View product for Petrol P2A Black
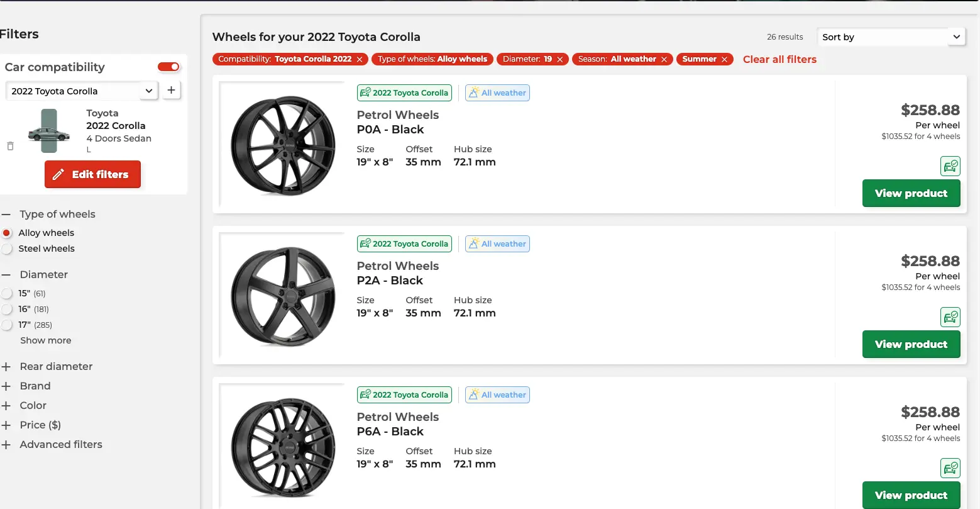This screenshot has height=509, width=980. click(911, 344)
